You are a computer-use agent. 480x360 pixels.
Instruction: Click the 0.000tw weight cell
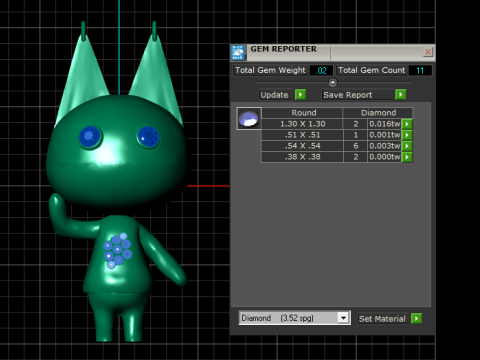tap(384, 157)
